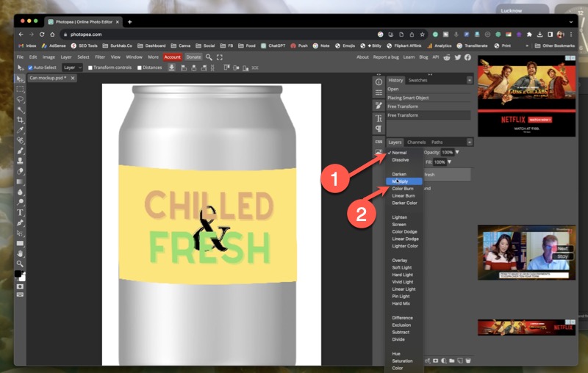The height and width of the screenshot is (373, 588).
Task: Switch to the Paths tab
Action: (x=437, y=142)
